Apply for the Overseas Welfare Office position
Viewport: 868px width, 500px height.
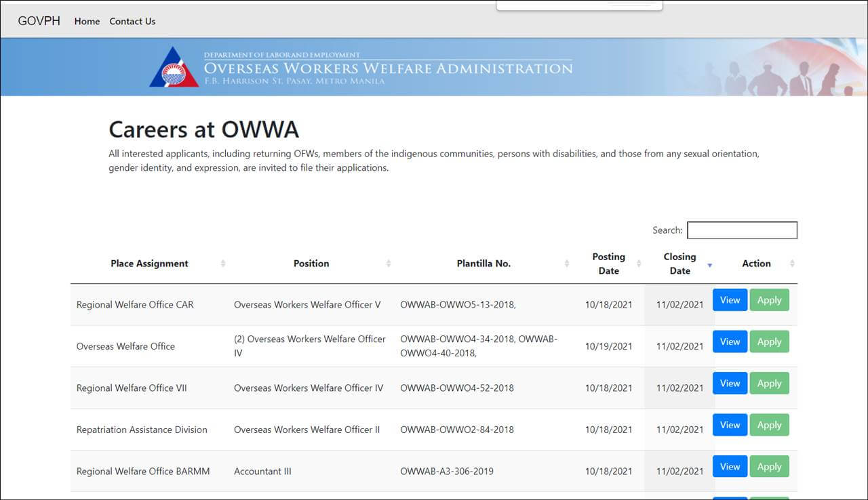(769, 341)
